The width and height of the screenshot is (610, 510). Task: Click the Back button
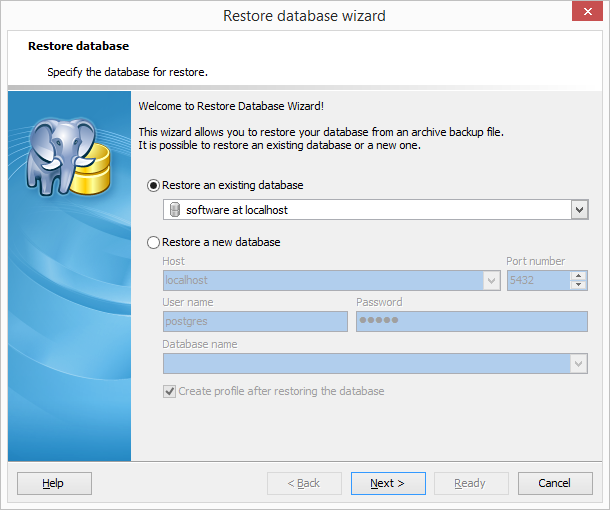(304, 484)
